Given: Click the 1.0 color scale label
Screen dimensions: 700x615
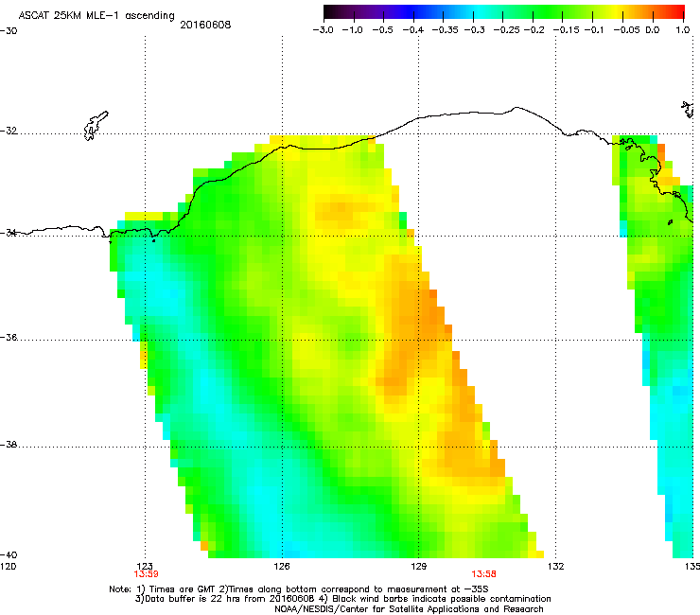Looking at the screenshot, I should pos(683,30).
